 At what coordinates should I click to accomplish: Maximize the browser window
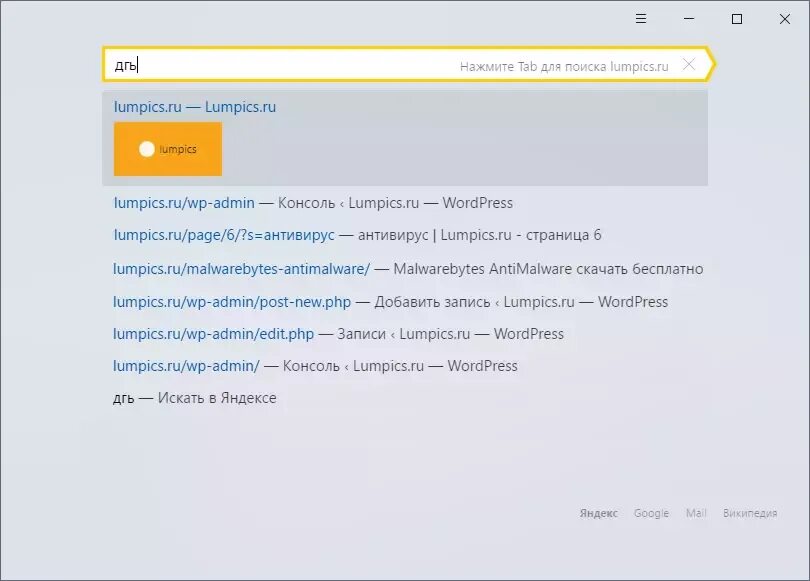737,19
